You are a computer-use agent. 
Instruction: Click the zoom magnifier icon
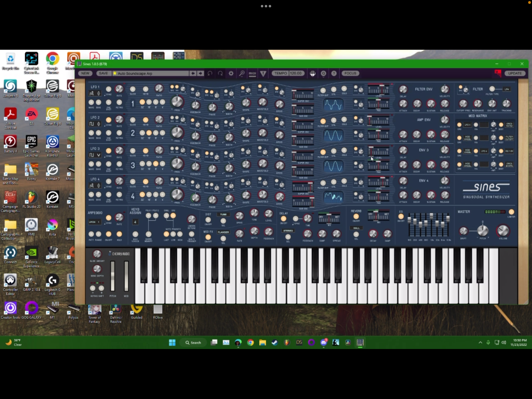click(242, 73)
